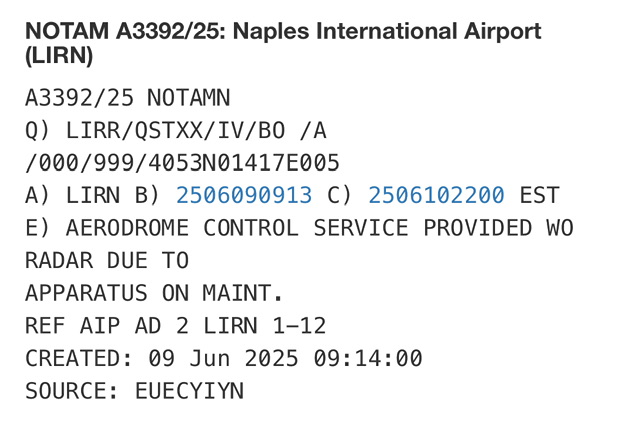Click the SOURCE label text
This screenshot has width=640, height=440.
tap(72, 390)
